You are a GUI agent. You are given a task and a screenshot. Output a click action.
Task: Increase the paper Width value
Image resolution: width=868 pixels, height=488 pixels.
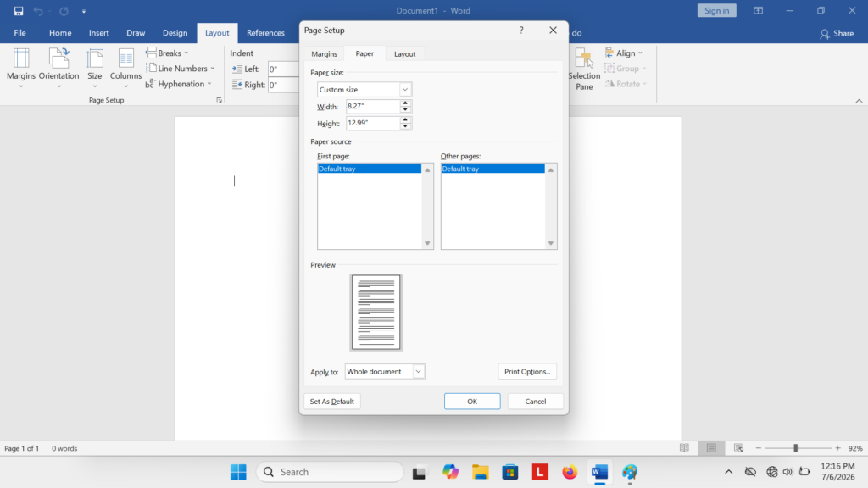point(405,103)
